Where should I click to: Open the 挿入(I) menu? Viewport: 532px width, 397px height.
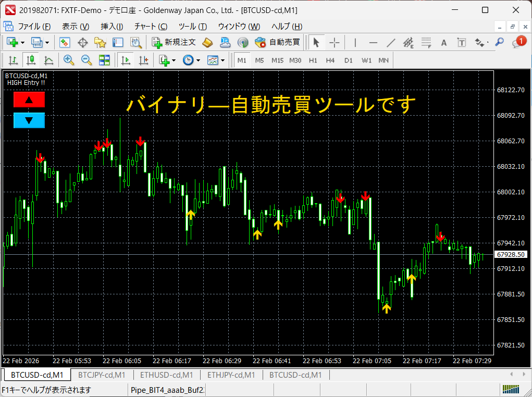tap(112, 27)
